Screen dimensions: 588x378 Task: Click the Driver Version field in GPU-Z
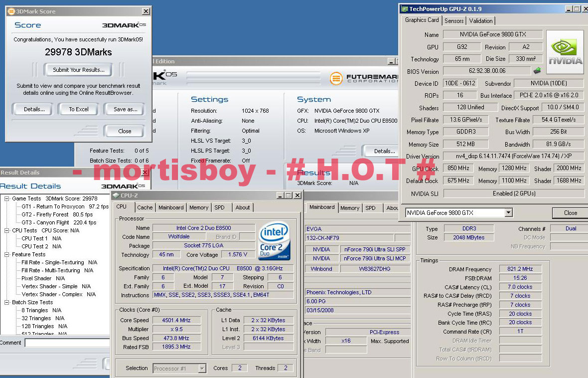(513, 156)
